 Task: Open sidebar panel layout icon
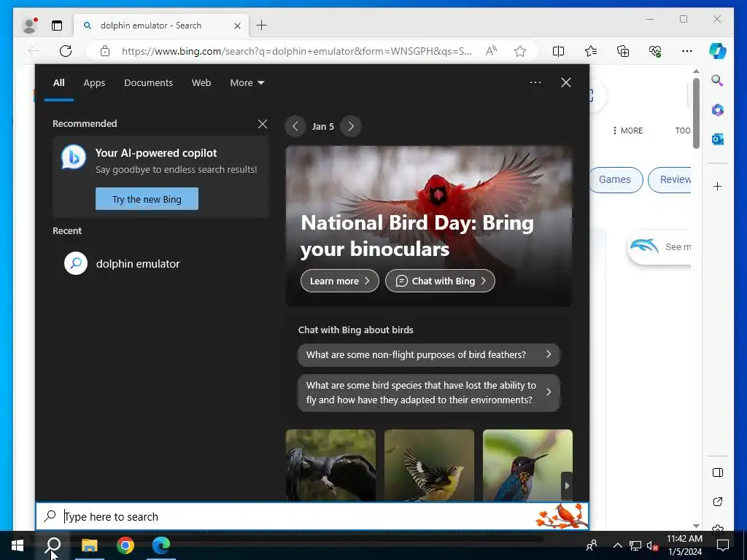(718, 472)
